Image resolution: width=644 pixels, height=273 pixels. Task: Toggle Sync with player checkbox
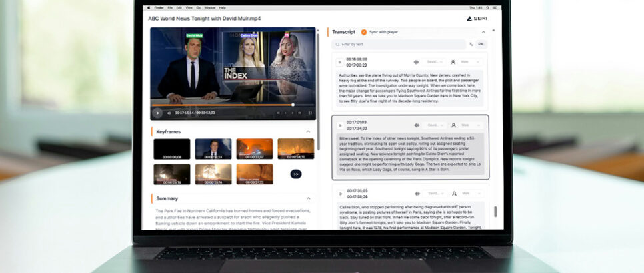(x=363, y=32)
